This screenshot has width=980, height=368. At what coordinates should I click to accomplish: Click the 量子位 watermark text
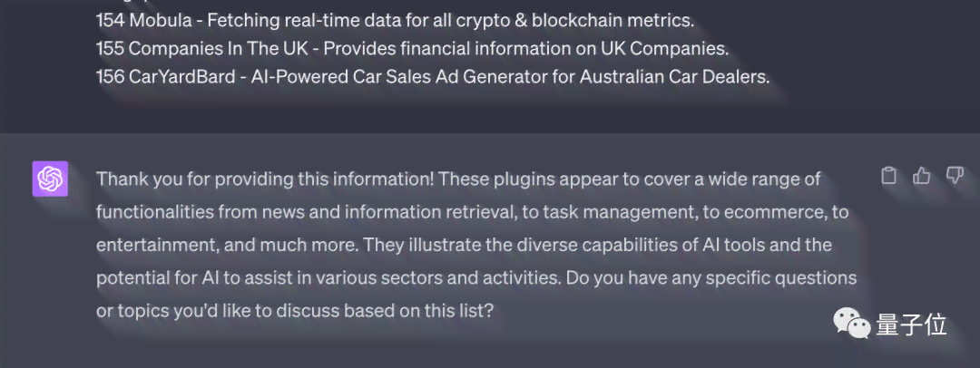point(911,324)
